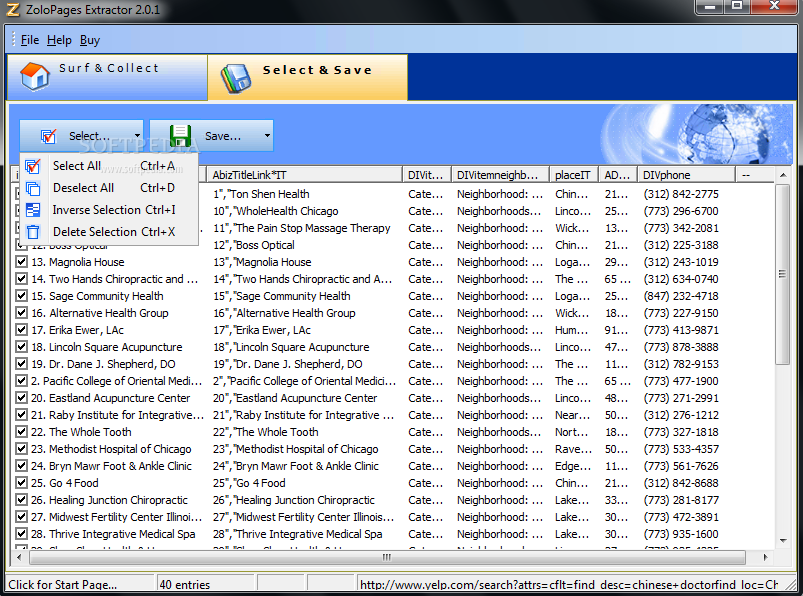Image resolution: width=803 pixels, height=596 pixels.
Task: Choose Delete Selection menu entry
Action: [x=109, y=232]
